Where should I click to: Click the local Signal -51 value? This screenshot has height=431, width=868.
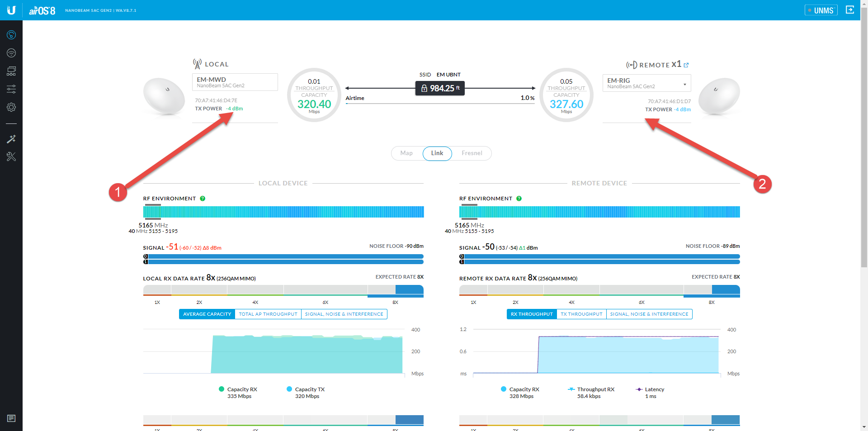click(172, 247)
